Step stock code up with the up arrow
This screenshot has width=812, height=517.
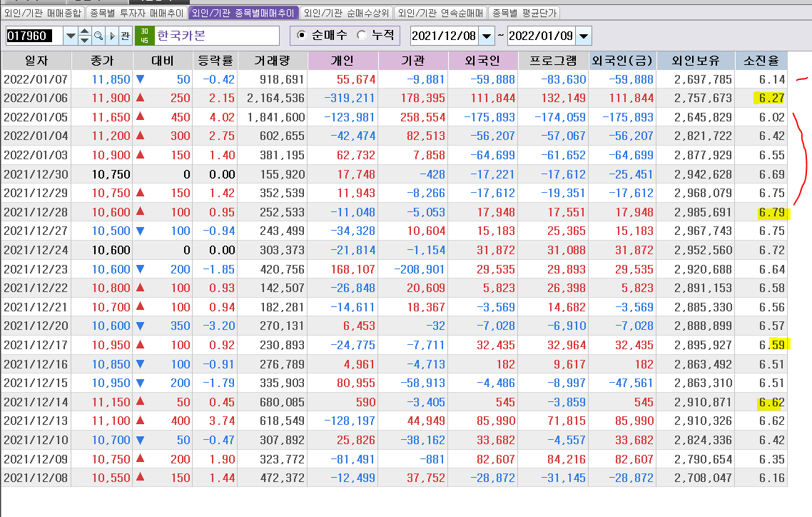(x=84, y=31)
